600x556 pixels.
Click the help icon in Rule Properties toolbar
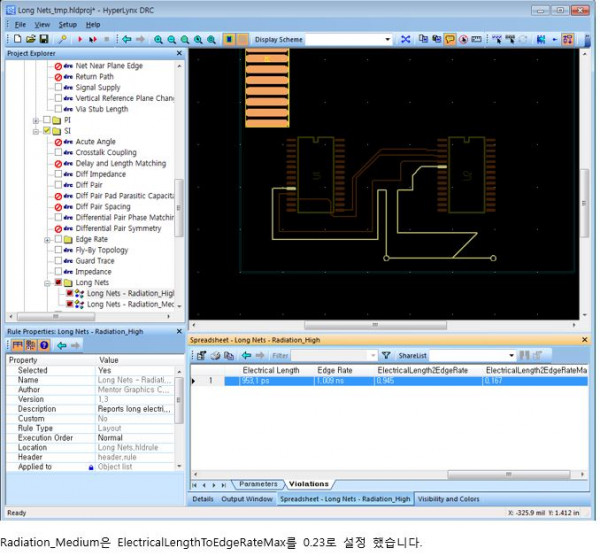click(x=44, y=345)
